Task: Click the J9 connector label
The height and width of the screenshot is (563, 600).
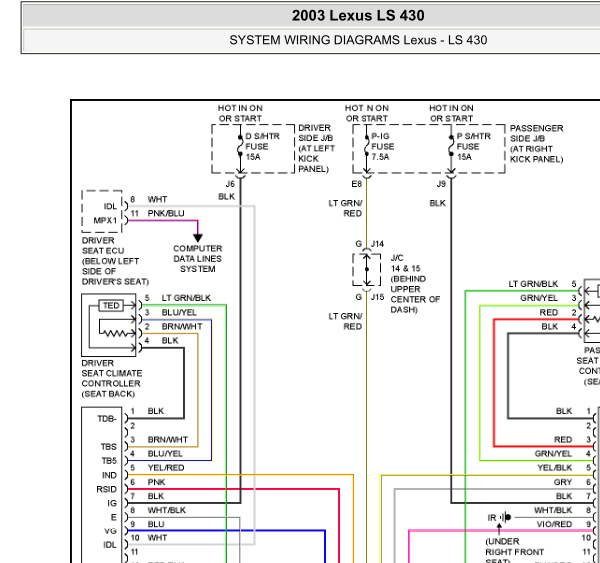Action: [441, 184]
